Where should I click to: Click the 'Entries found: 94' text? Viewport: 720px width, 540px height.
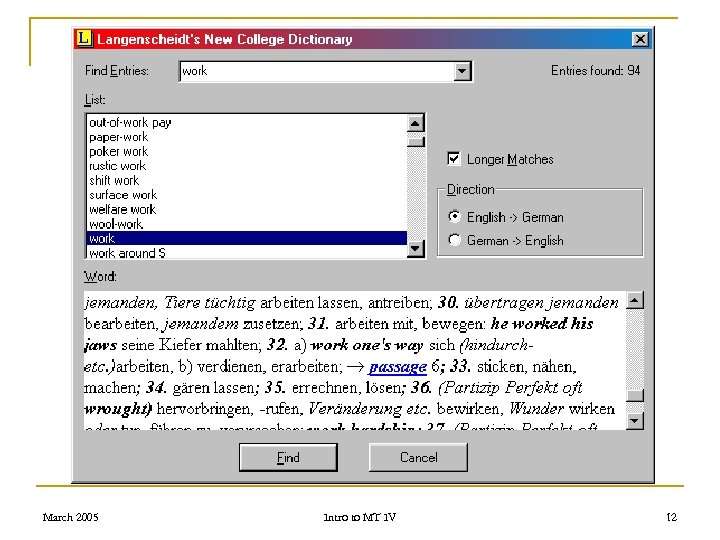pos(595,70)
